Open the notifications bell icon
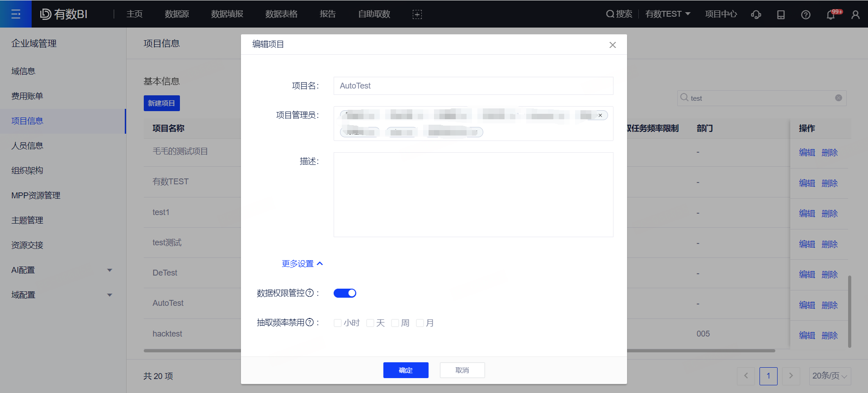The width and height of the screenshot is (868, 393). [830, 14]
